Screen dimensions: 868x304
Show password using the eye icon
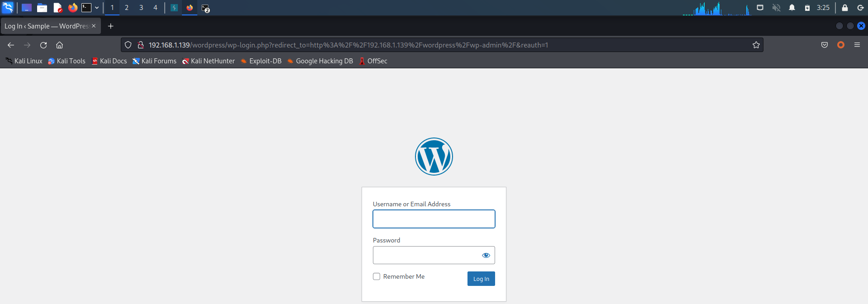[486, 255]
